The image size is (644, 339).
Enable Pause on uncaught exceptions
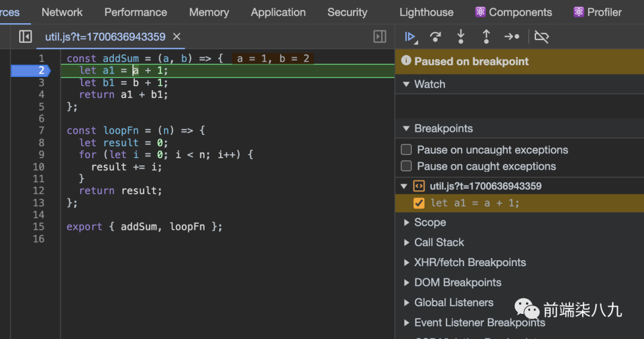(x=407, y=150)
